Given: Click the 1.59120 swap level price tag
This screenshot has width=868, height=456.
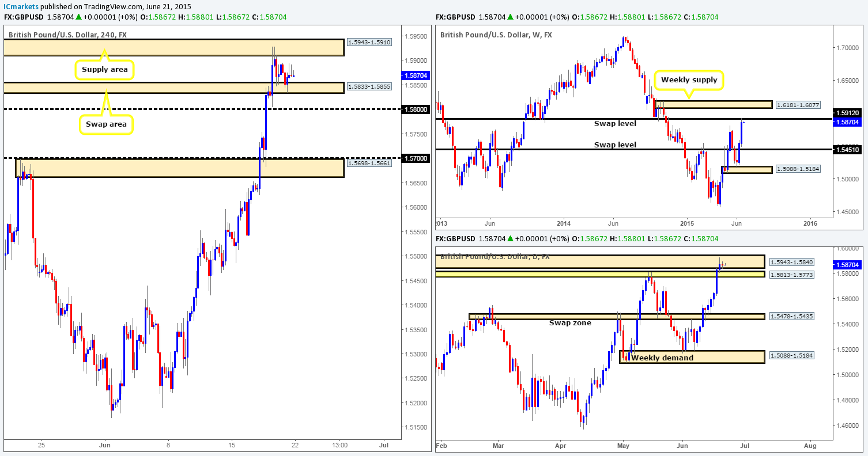Looking at the screenshot, I should [x=848, y=113].
